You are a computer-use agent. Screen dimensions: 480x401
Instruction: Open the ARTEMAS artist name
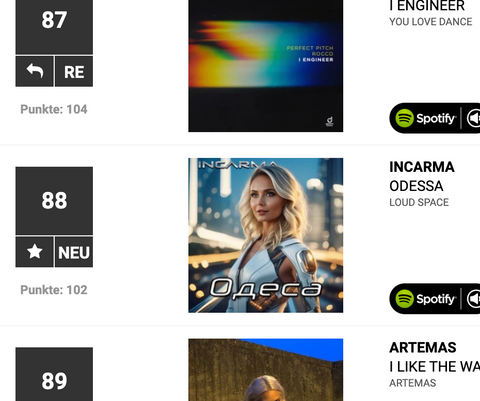pos(423,348)
